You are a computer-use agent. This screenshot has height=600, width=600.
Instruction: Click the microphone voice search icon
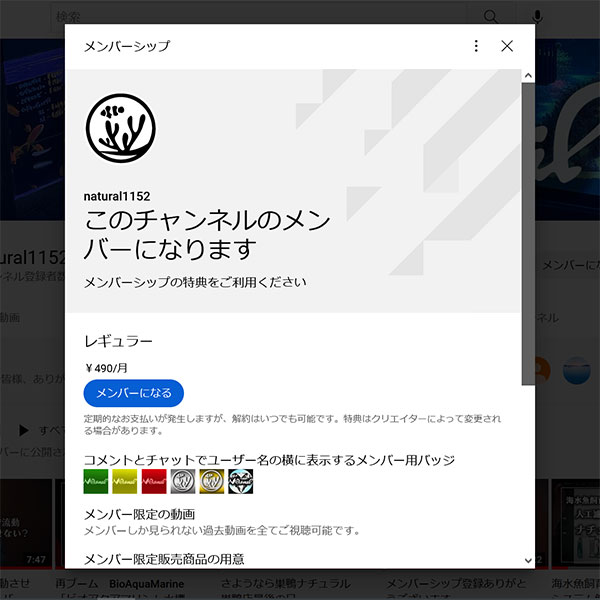538,17
